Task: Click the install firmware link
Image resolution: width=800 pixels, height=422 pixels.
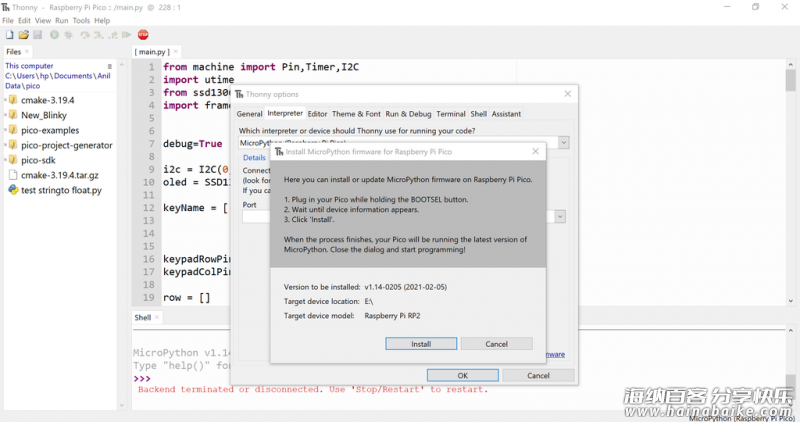Action: [556, 354]
